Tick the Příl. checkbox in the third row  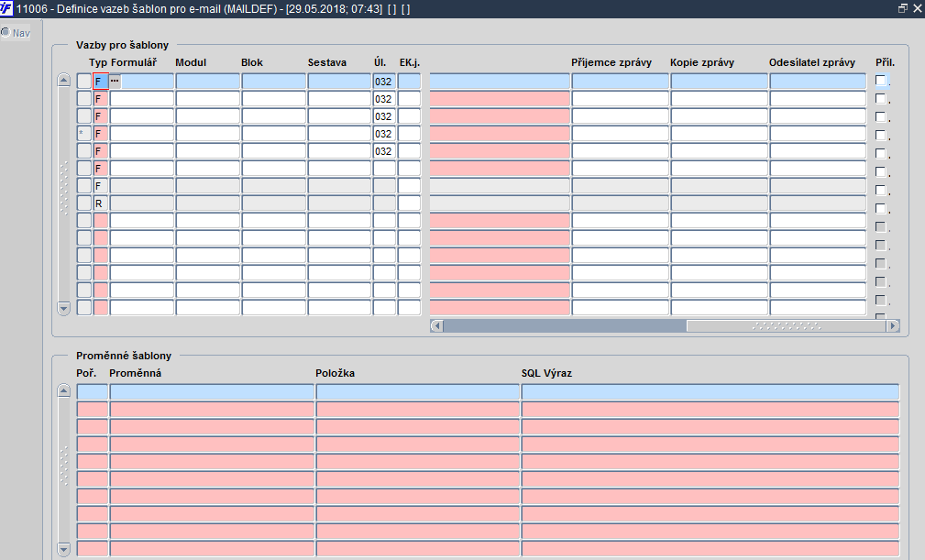click(881, 116)
